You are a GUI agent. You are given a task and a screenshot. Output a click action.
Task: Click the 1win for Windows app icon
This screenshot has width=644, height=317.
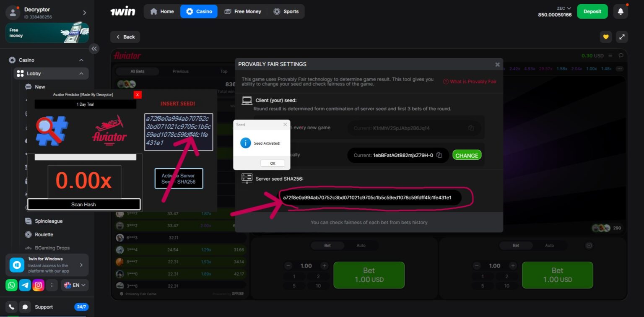click(16, 265)
